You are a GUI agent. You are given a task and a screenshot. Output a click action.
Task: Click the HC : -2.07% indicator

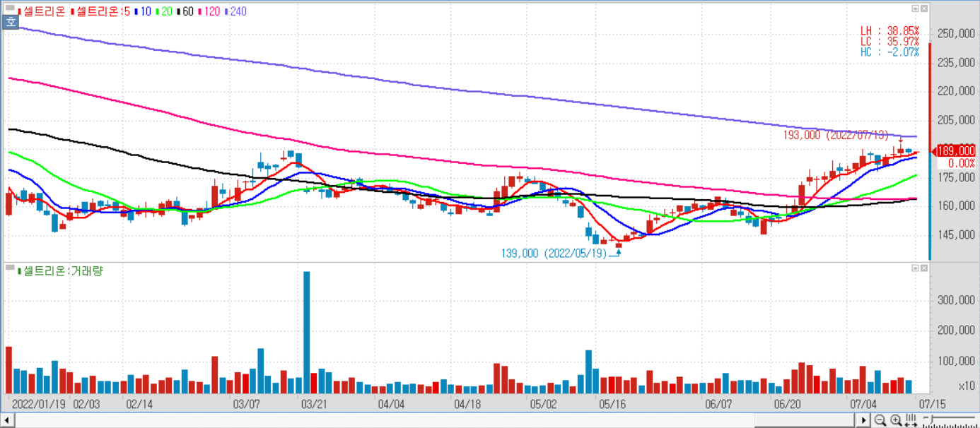pos(889,52)
